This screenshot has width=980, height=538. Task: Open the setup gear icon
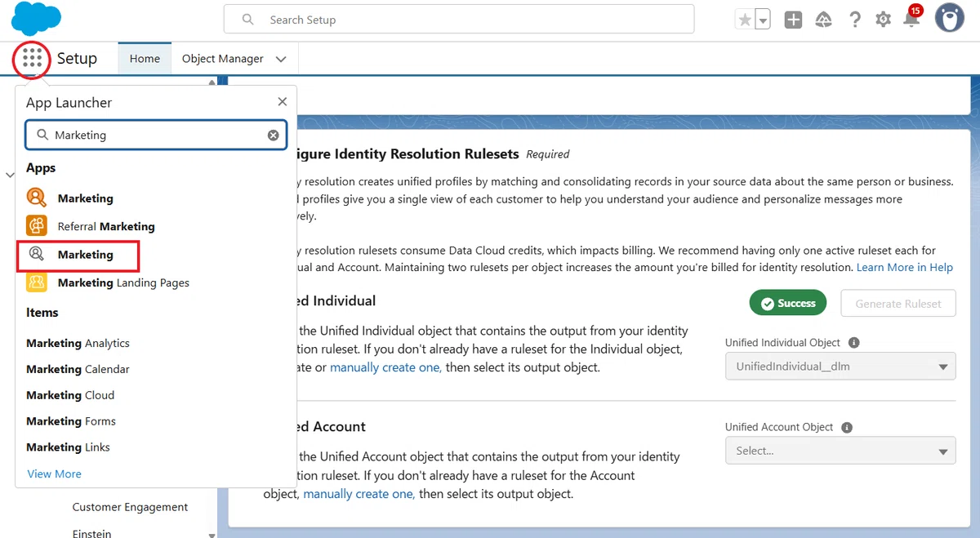click(883, 20)
